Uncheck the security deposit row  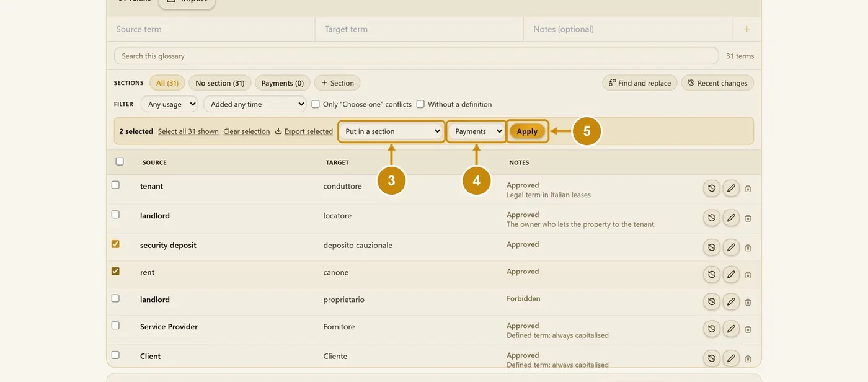tap(115, 244)
